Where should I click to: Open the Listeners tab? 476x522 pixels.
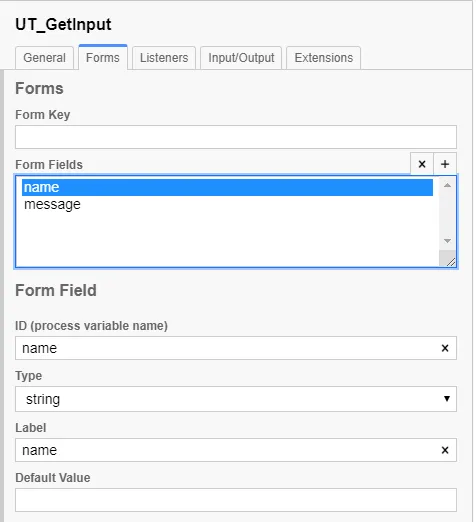(164, 58)
